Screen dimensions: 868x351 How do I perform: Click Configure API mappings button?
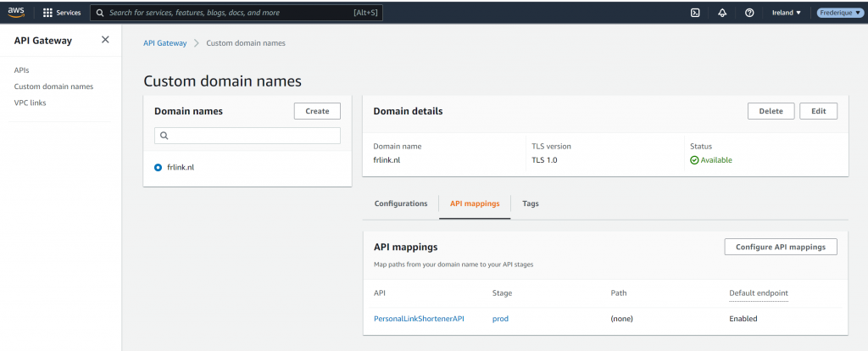pos(781,247)
